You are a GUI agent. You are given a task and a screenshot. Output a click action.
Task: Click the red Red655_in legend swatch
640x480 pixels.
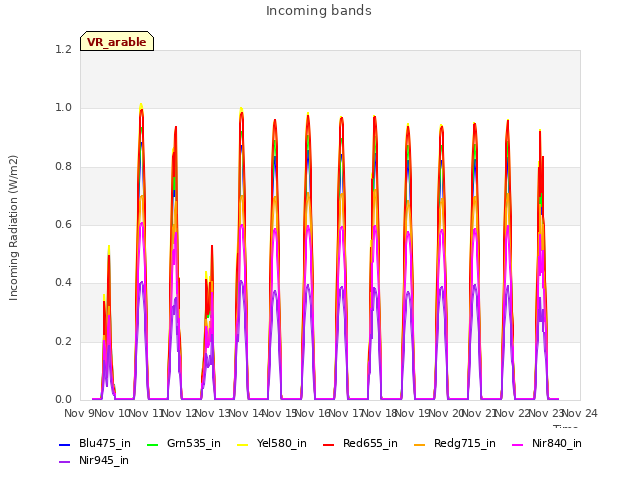click(329, 444)
